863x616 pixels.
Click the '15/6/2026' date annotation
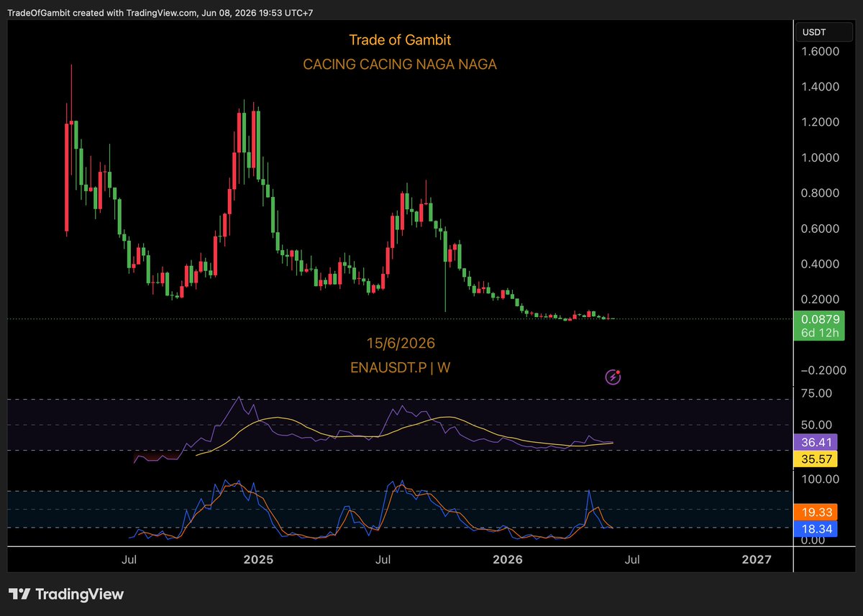[x=400, y=343]
